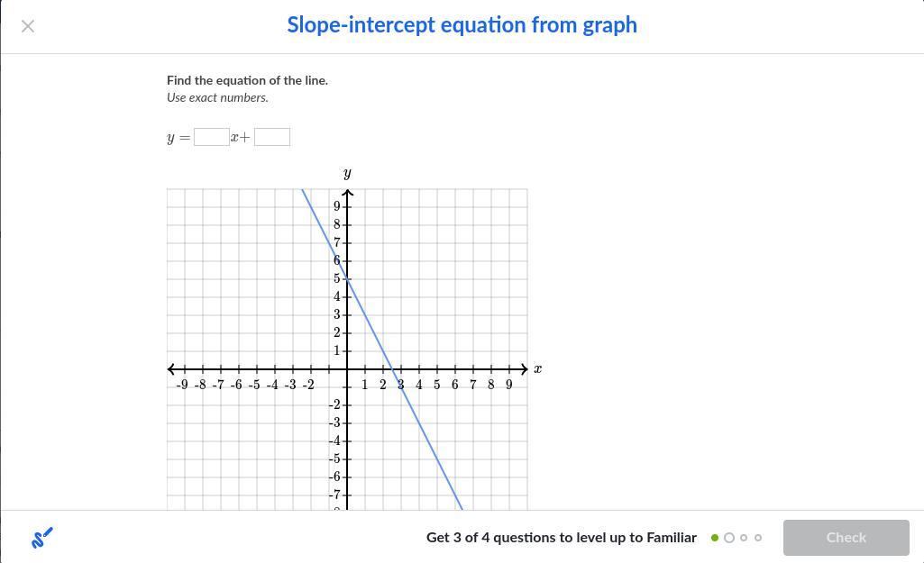Screen dimensions: 924x563
Task: Click 'Find the equation of the line' text
Action: [x=247, y=80]
